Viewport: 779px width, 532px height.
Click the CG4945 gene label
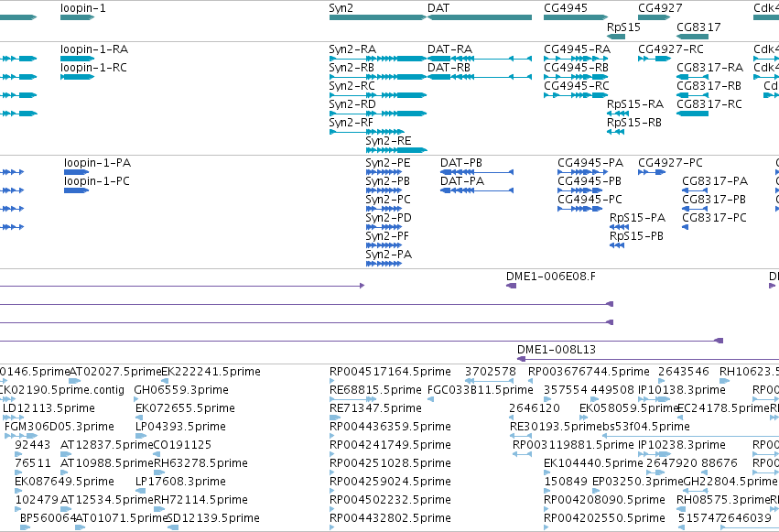566,8
